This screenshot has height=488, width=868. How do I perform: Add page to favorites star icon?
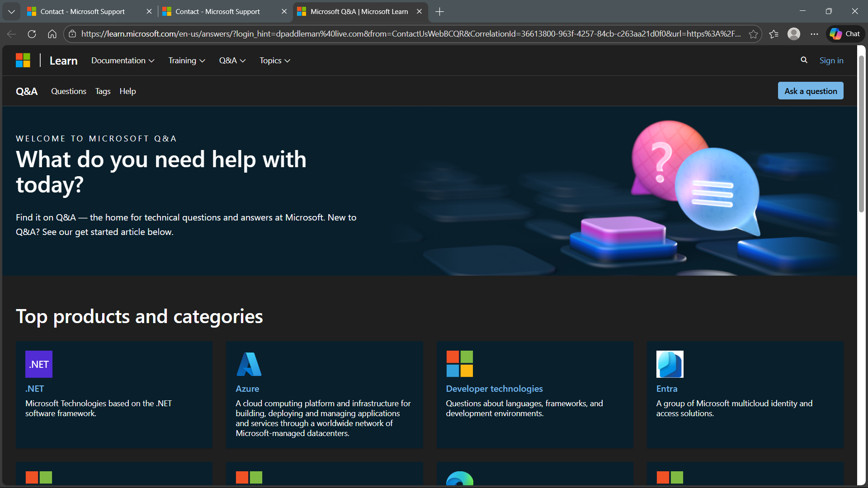[x=753, y=34]
